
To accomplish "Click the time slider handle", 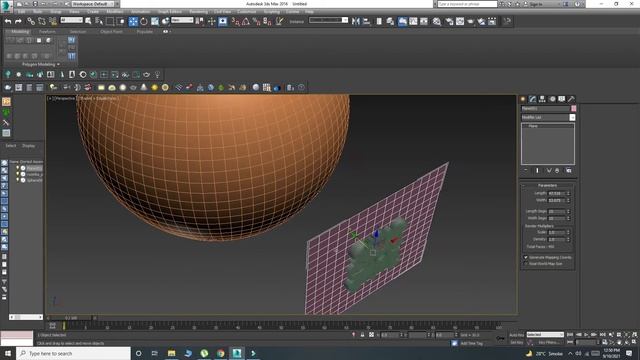I will 71,318.
